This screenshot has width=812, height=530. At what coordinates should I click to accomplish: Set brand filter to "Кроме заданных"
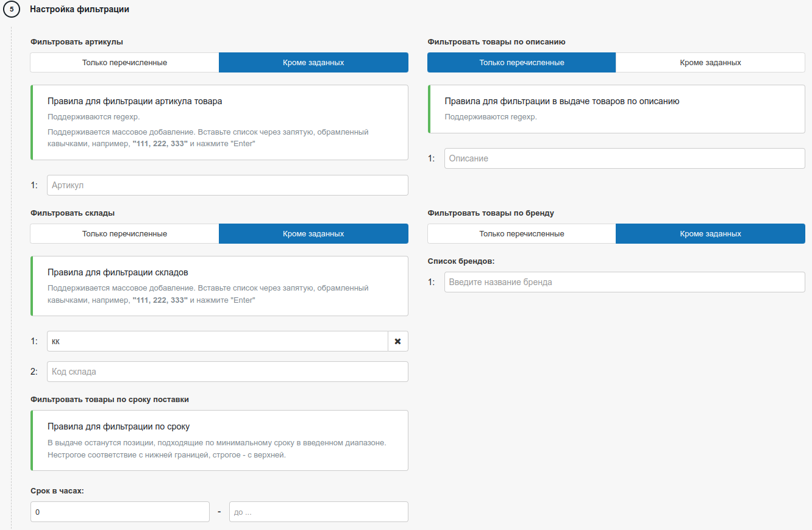(x=710, y=234)
